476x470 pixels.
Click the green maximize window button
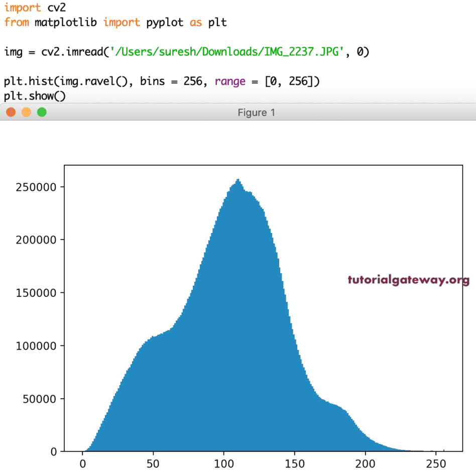coord(42,112)
